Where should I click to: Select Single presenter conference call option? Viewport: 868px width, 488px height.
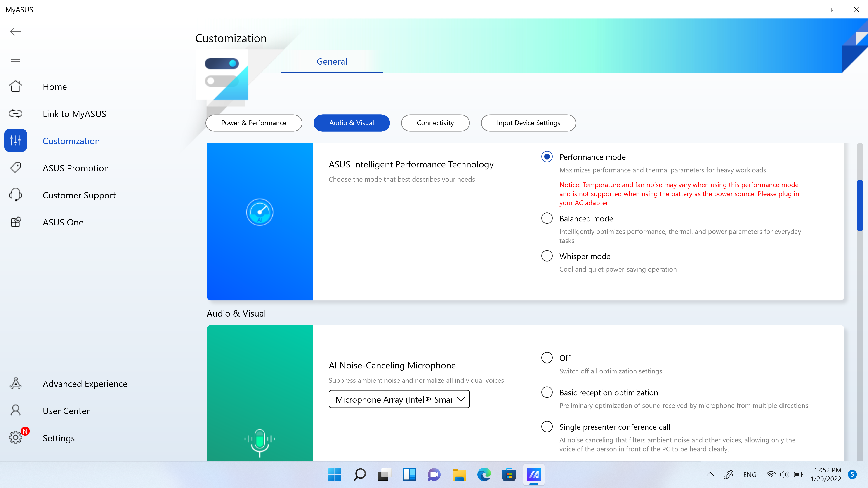coord(547,426)
